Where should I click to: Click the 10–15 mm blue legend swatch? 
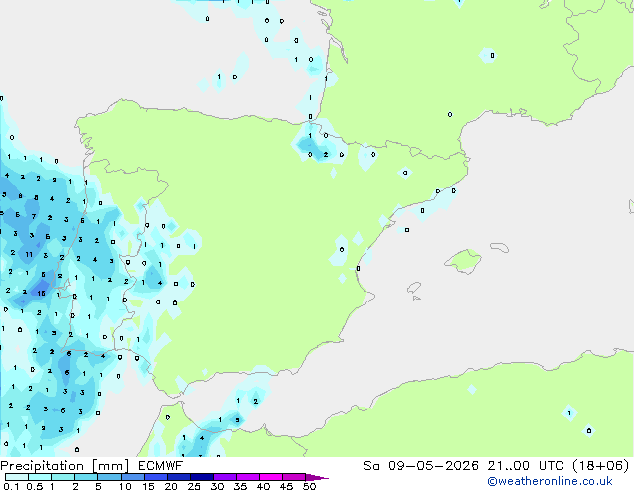[x=132, y=477]
